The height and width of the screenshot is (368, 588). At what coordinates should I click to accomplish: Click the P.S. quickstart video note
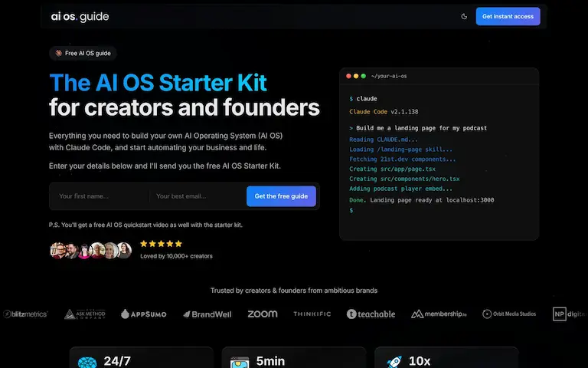pyautogui.click(x=145, y=225)
